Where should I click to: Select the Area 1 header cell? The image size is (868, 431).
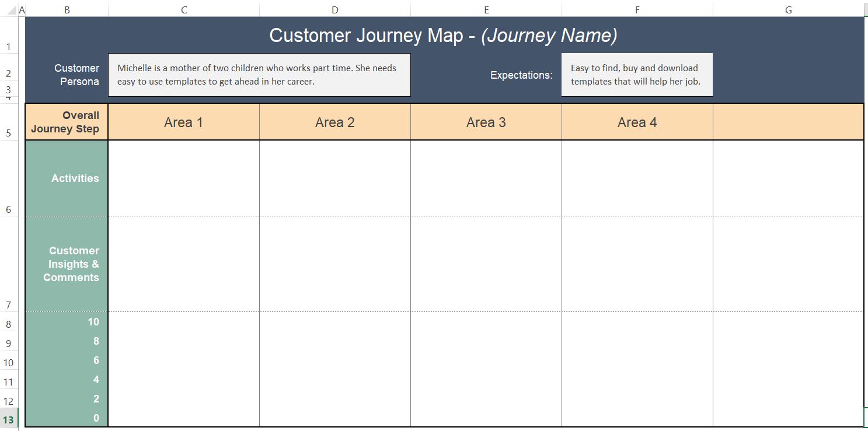(184, 122)
